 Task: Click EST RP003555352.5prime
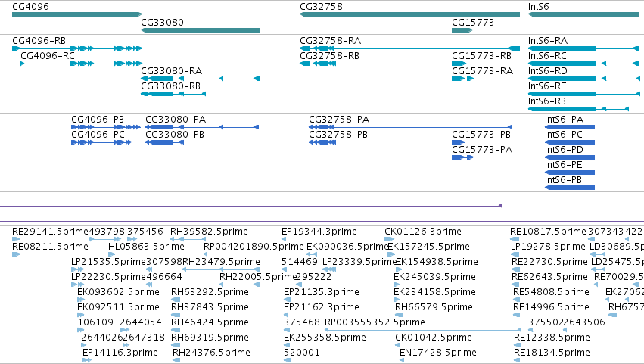point(423,330)
